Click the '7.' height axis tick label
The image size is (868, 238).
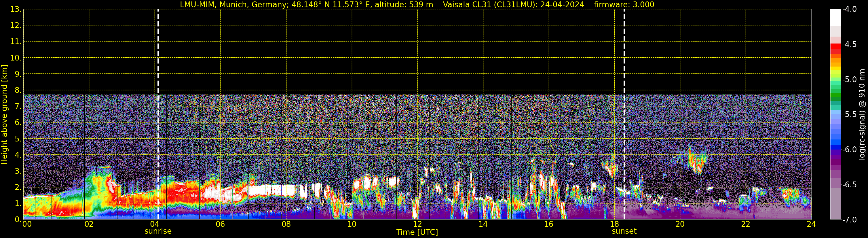coord(18,106)
